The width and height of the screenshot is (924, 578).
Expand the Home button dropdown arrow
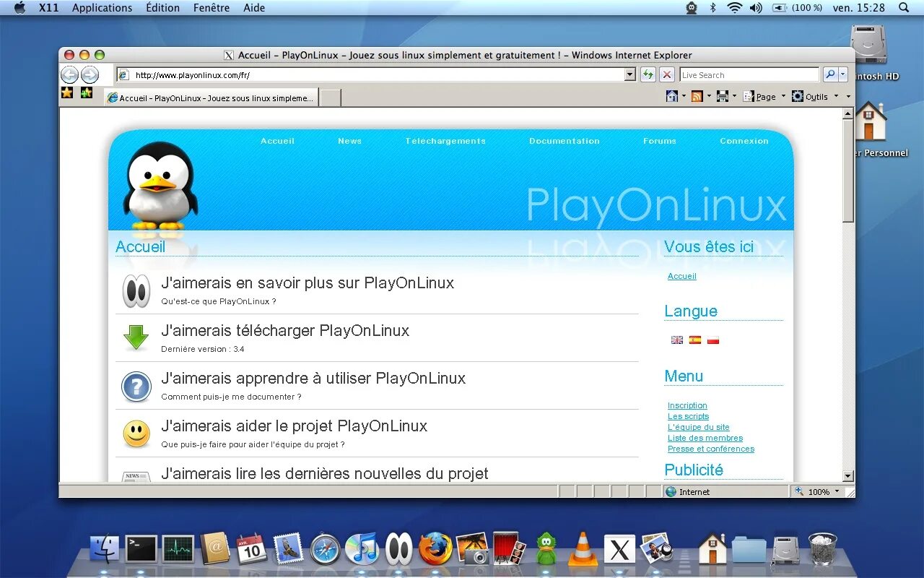point(684,96)
